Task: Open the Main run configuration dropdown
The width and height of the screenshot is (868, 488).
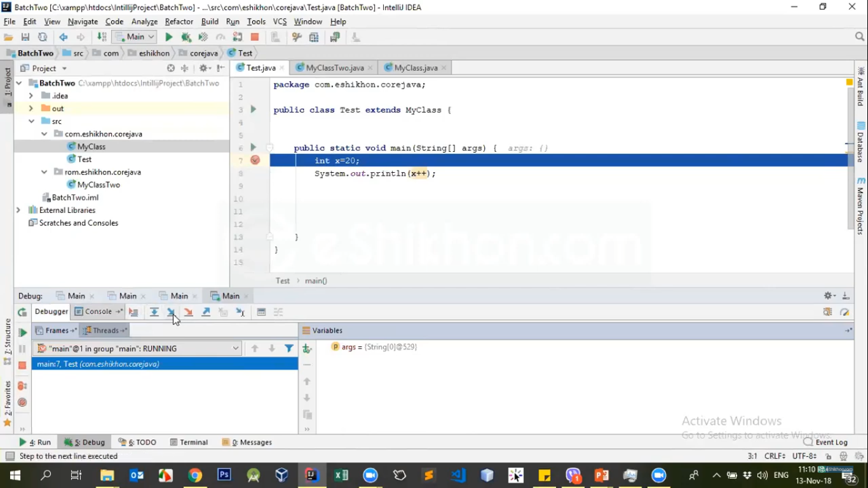Action: (134, 37)
